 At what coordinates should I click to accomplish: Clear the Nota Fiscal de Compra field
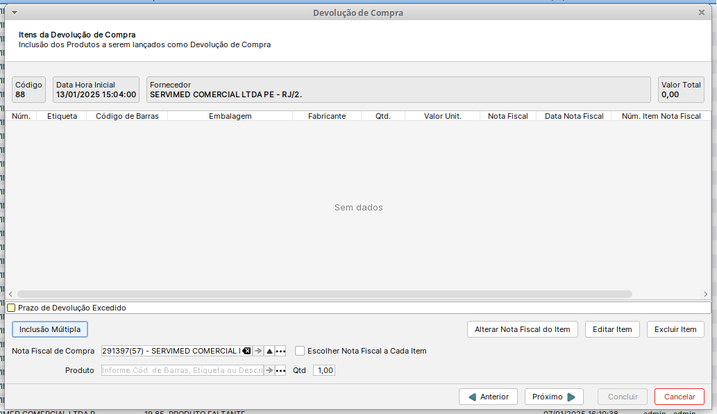click(246, 351)
